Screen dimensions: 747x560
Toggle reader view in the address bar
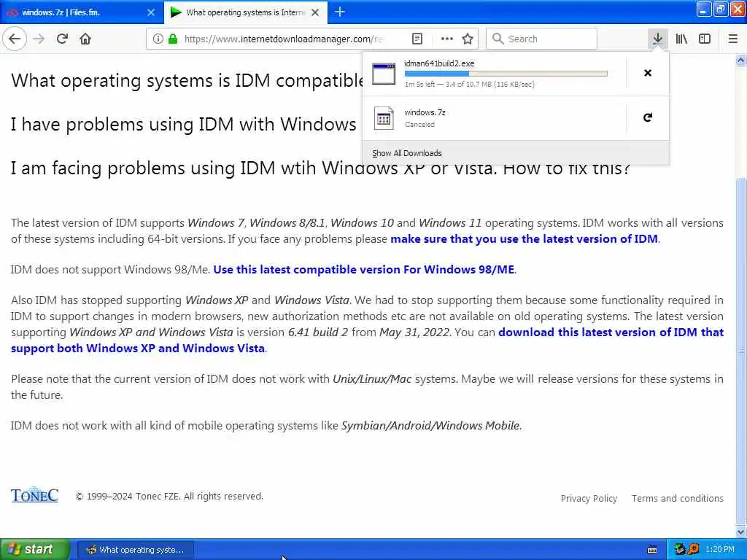coord(417,39)
